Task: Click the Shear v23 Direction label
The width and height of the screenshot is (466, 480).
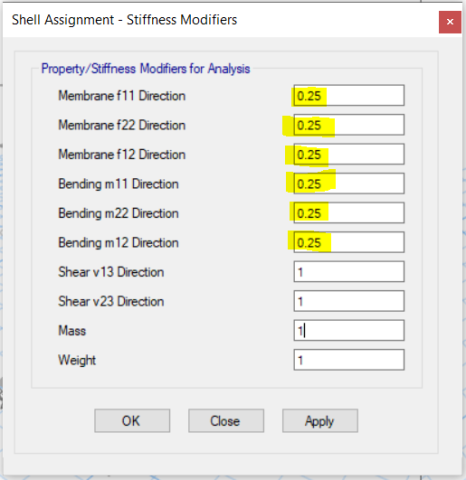Action: click(111, 301)
